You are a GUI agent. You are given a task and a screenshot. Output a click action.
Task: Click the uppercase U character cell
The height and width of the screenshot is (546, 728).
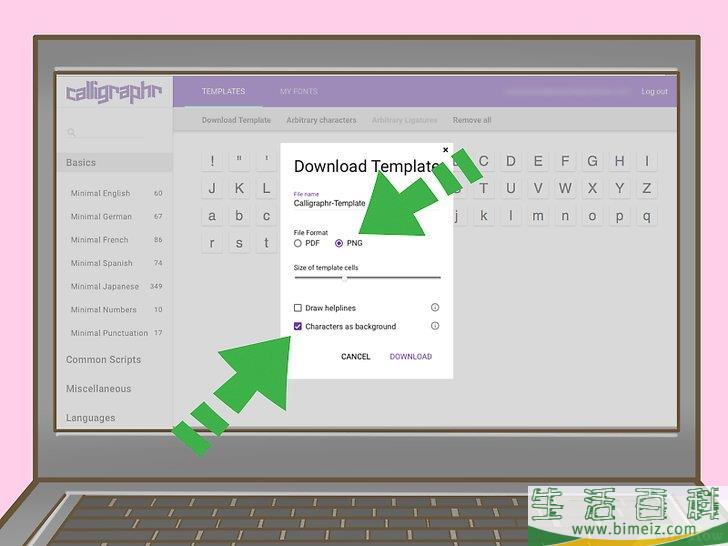511,188
